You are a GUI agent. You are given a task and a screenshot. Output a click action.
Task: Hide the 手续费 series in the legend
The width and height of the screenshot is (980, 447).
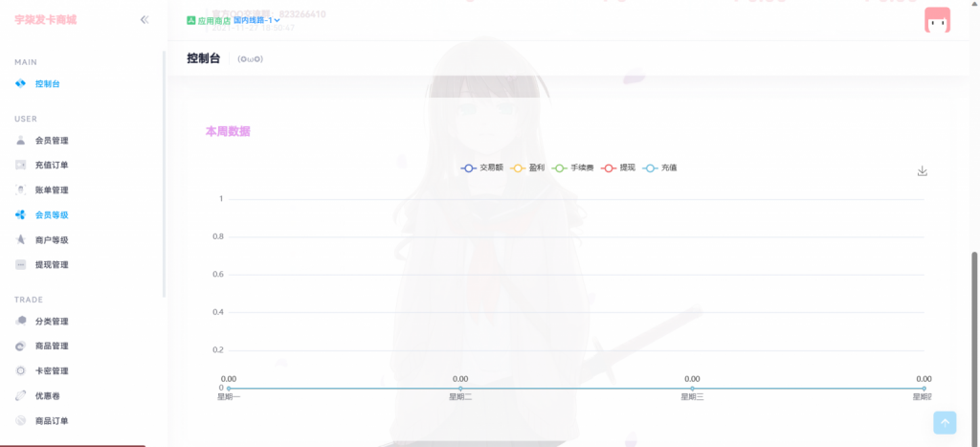pyautogui.click(x=574, y=168)
